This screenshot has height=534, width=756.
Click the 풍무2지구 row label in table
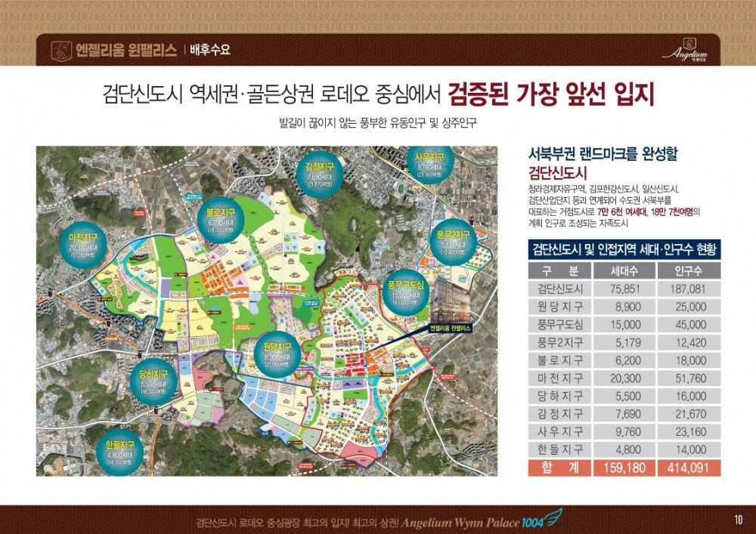coord(559,342)
